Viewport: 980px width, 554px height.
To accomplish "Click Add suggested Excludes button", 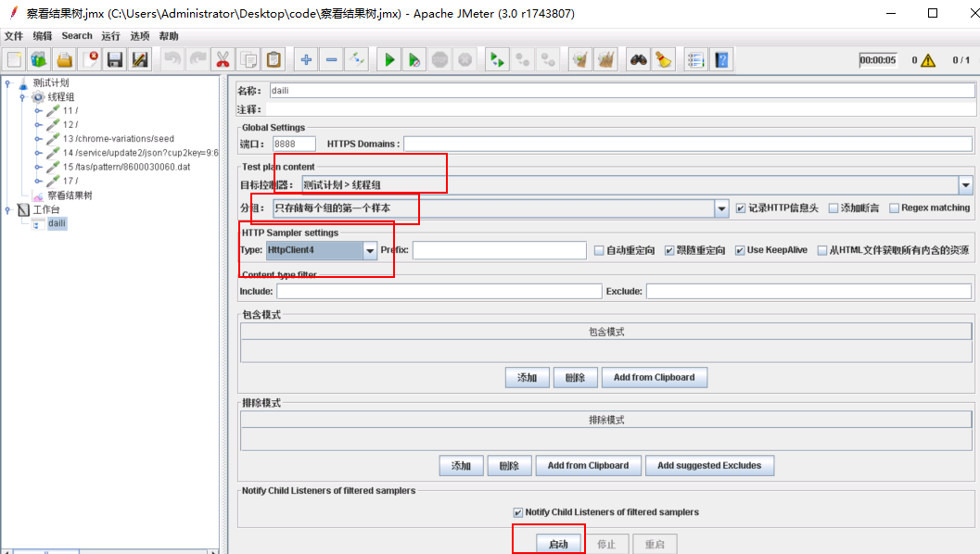I will (x=709, y=465).
